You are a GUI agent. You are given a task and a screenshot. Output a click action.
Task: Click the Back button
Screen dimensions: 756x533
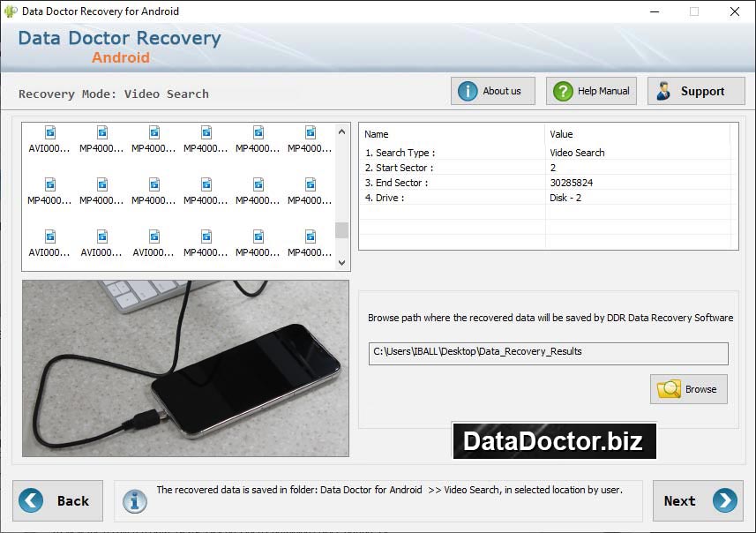tap(58, 500)
